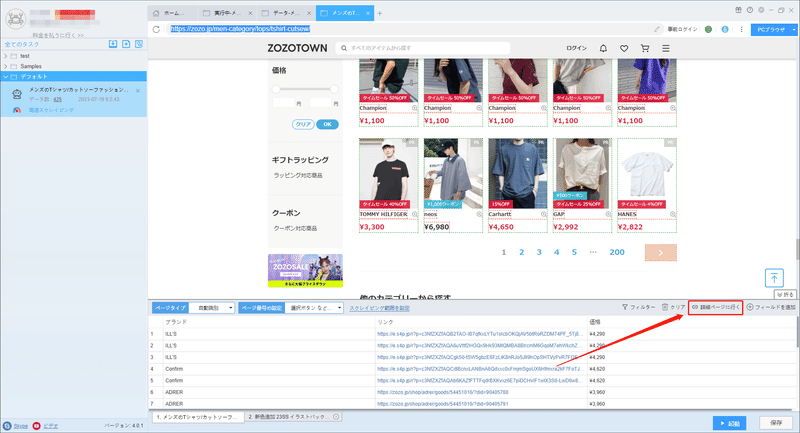Click the クリア button in data toolbar
800x433 pixels.
tap(673, 308)
